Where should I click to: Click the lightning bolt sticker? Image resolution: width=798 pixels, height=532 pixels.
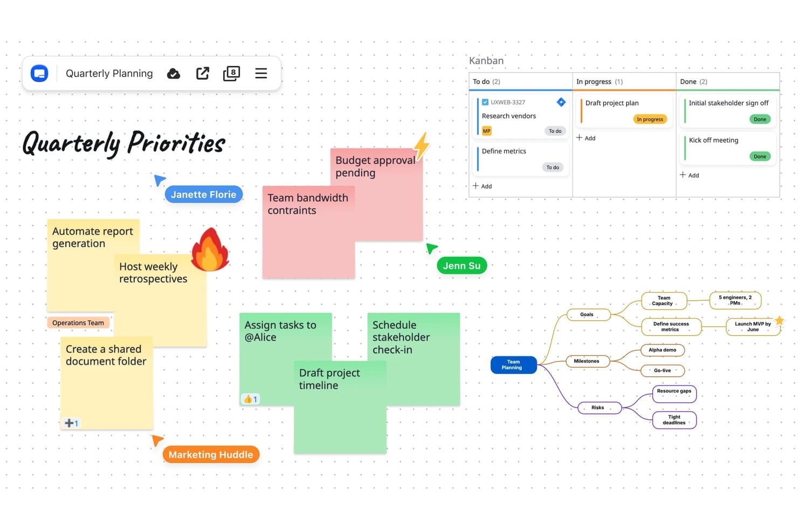pyautogui.click(x=422, y=147)
